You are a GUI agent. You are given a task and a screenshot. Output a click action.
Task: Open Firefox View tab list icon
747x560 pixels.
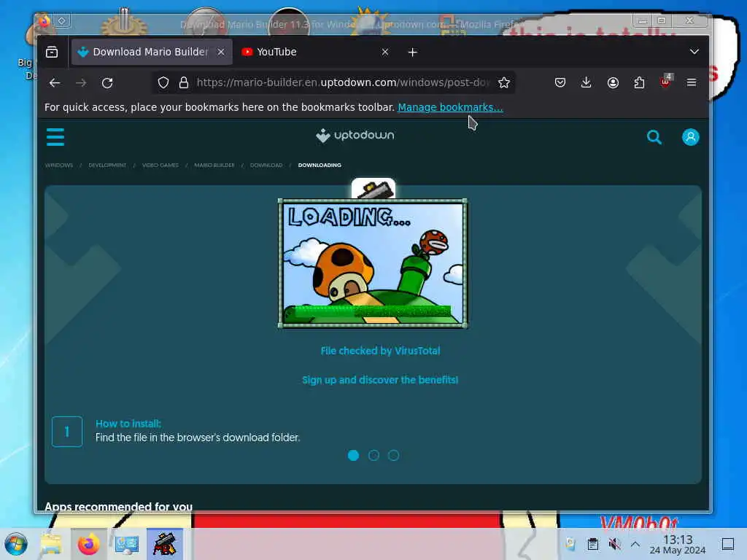(x=52, y=52)
